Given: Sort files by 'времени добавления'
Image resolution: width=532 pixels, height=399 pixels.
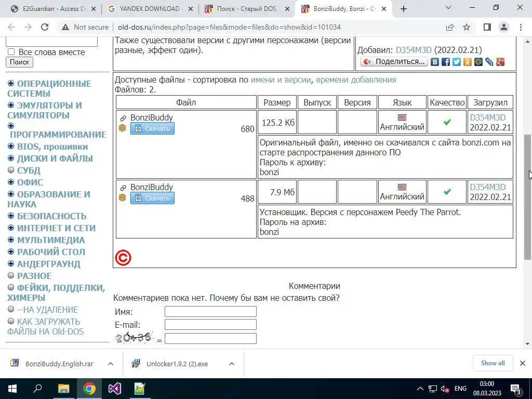Looking at the screenshot, I should tap(356, 79).
